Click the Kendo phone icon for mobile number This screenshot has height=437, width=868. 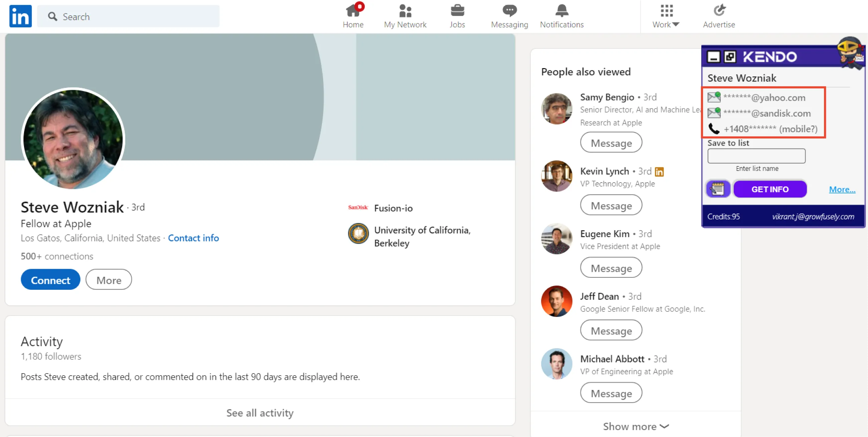[714, 129]
